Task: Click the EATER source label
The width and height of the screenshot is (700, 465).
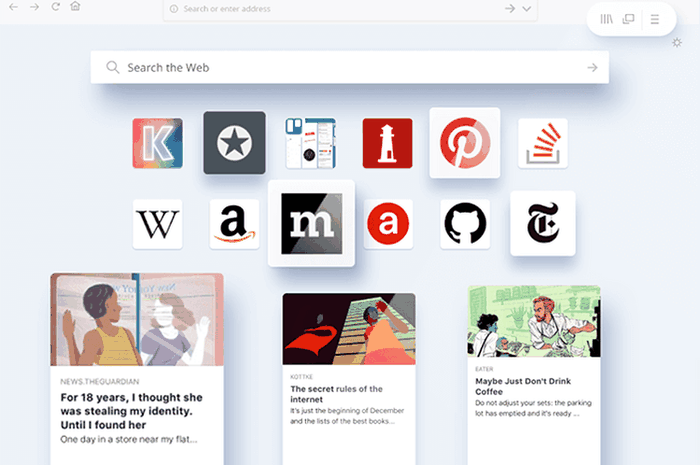Action: 484,369
